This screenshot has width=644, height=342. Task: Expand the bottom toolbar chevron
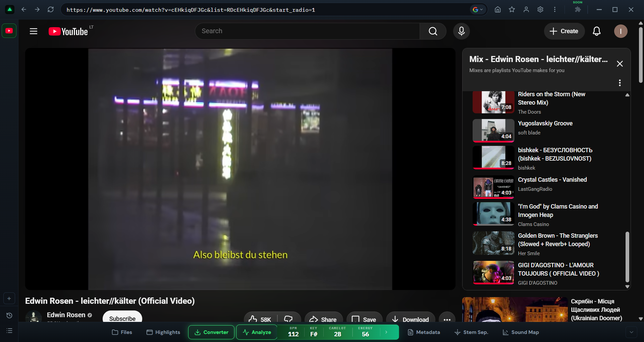[631, 332]
